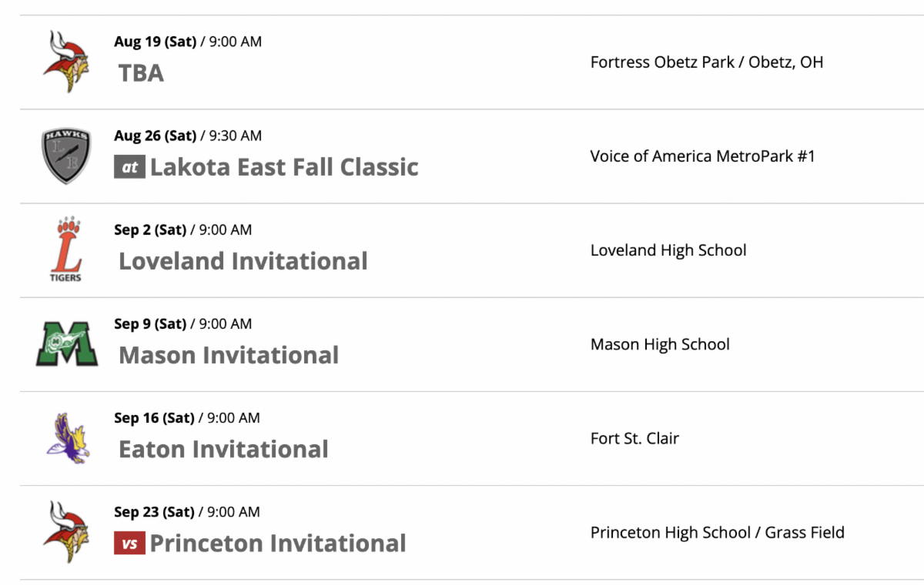Click the Aug 26 (Sat) date
Screen dimensions: 924x586
tap(155, 136)
